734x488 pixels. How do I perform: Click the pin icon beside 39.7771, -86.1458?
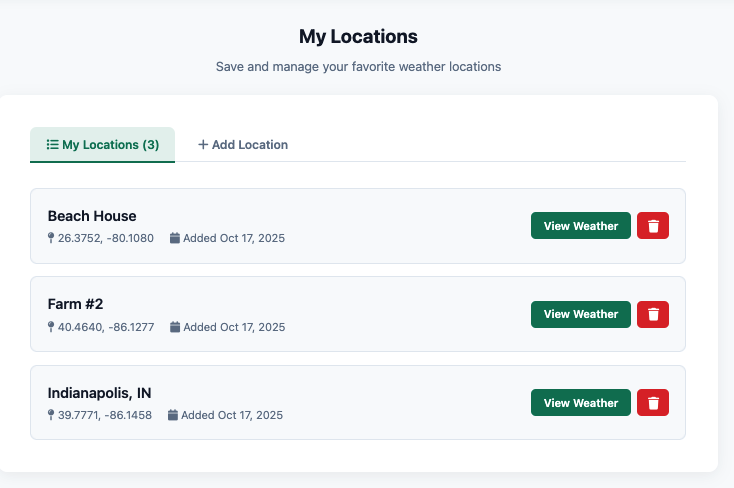51,415
